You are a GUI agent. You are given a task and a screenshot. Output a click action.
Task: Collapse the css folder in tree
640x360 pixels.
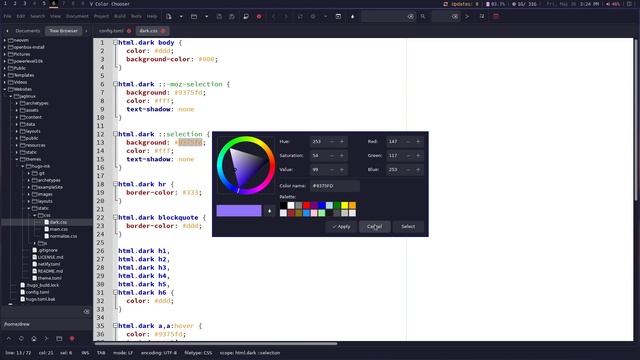[x=35, y=215]
